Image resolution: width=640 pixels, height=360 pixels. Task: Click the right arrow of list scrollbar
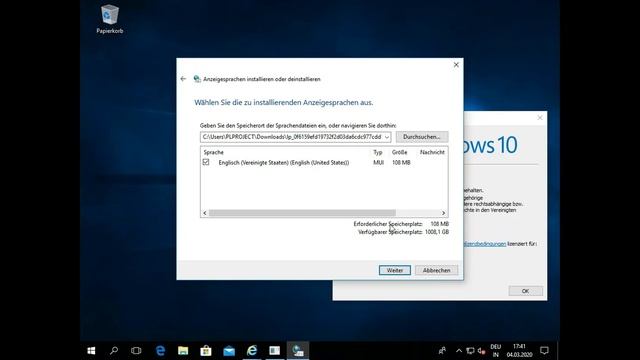(x=443, y=213)
